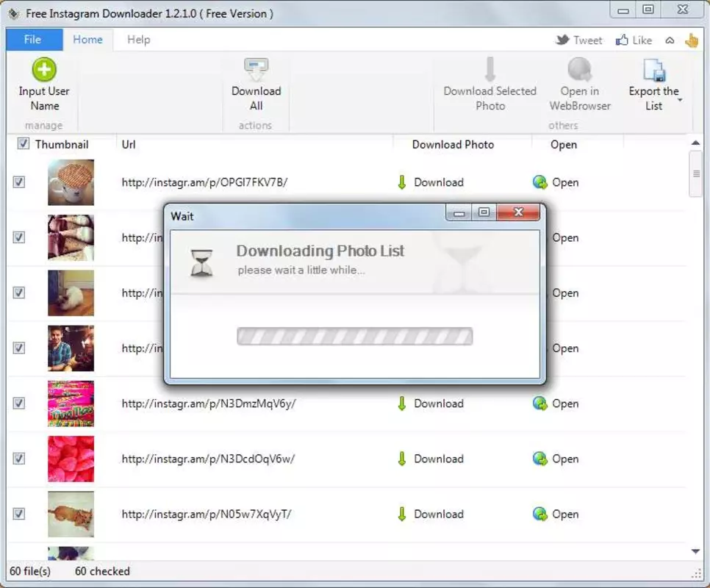
Task: Click Open link in the slippers row
Action: [565, 237]
